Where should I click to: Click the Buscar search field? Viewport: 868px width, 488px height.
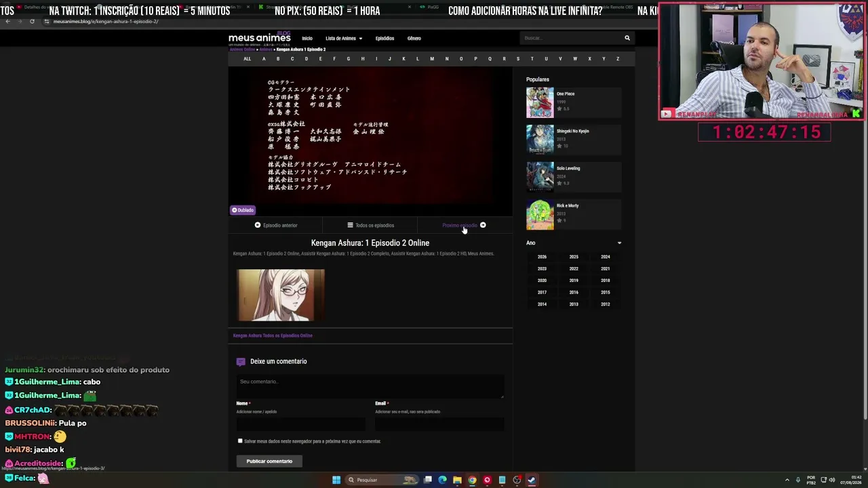point(571,38)
